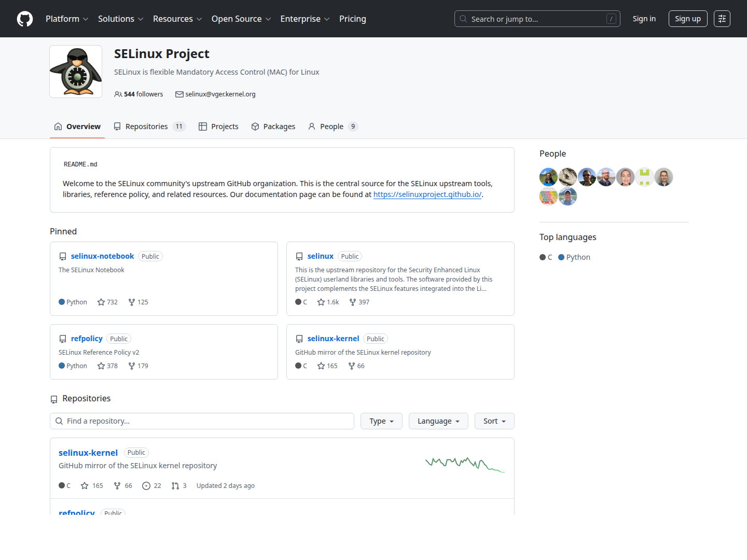Switch to the Projects tab
This screenshot has width=747, height=560.
pos(218,127)
